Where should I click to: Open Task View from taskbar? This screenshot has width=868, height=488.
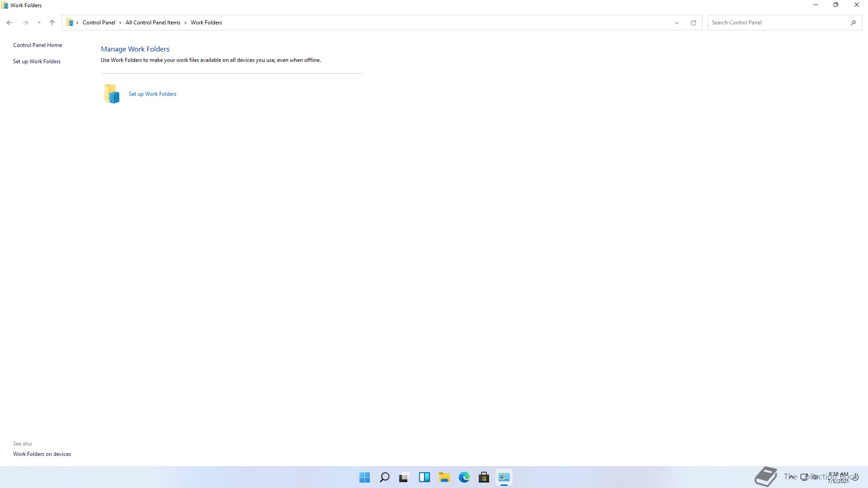click(404, 477)
